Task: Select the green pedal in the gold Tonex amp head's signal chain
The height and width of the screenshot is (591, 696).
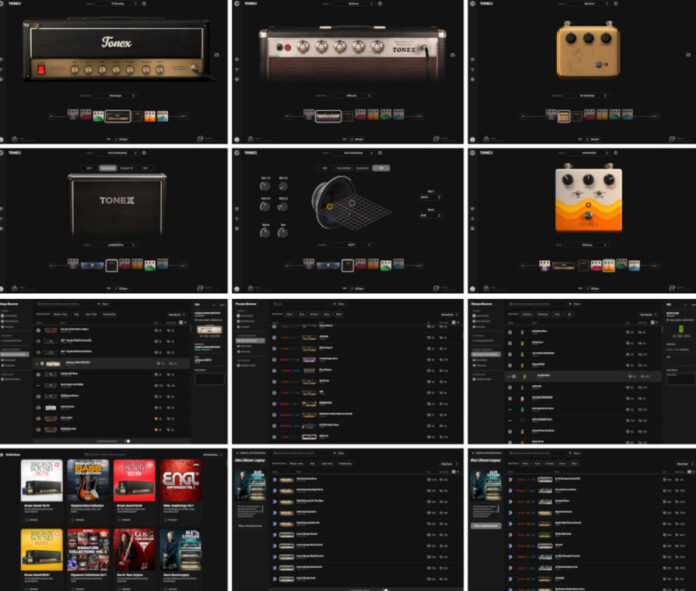Action: pyautogui.click(x=98, y=116)
